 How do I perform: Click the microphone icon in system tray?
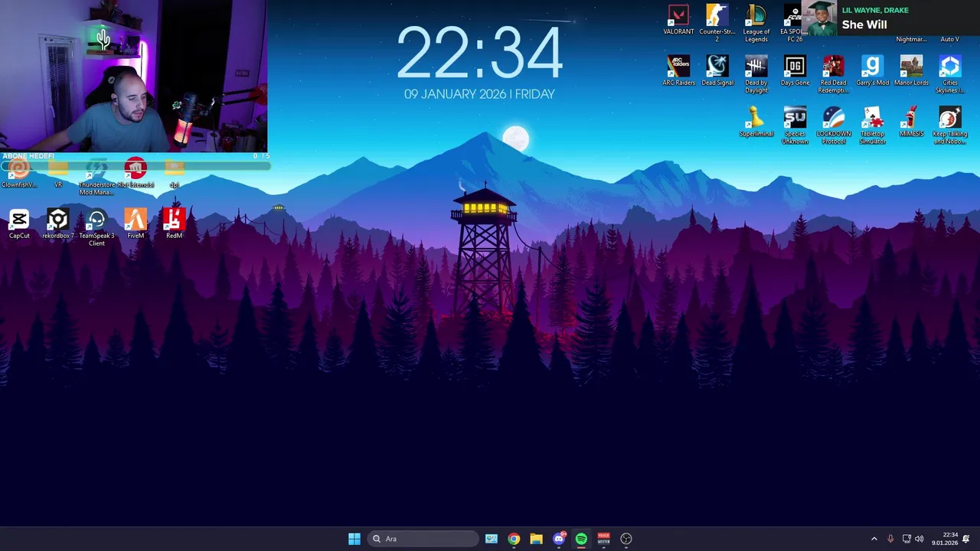coord(890,539)
